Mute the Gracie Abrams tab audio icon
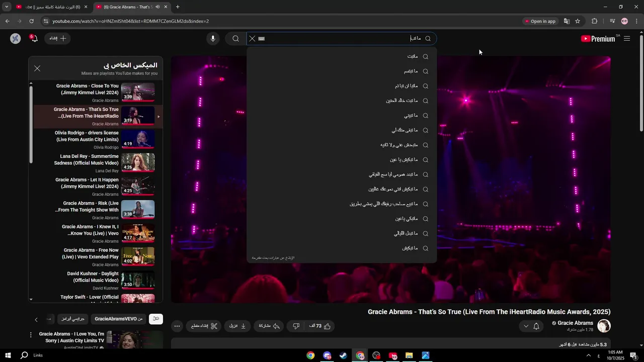The height and width of the screenshot is (362, 644). pos(157,7)
